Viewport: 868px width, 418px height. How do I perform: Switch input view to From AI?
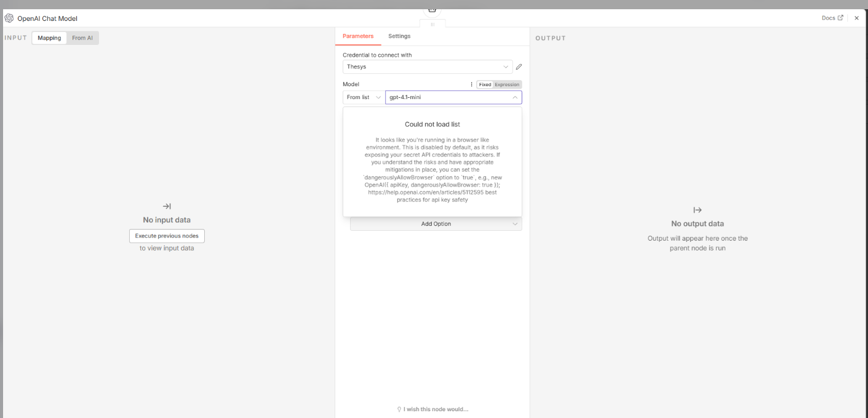tap(82, 38)
